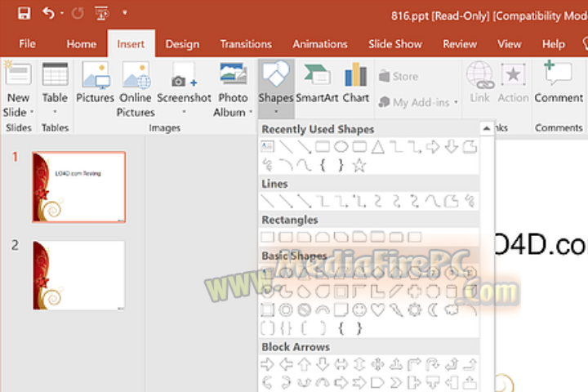Screen dimensions: 588x392
Task: Choose the Triangle in Recently Used Shapes
Action: (377, 147)
